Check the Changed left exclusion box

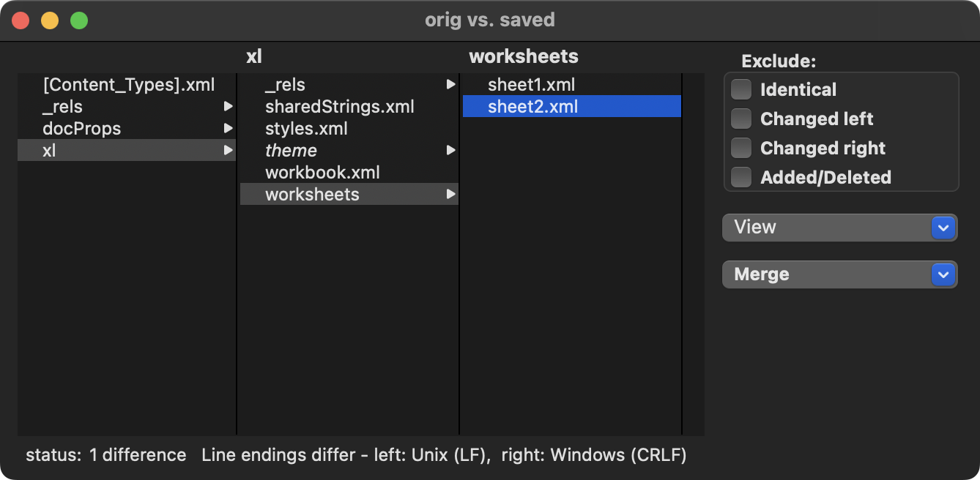coord(740,118)
